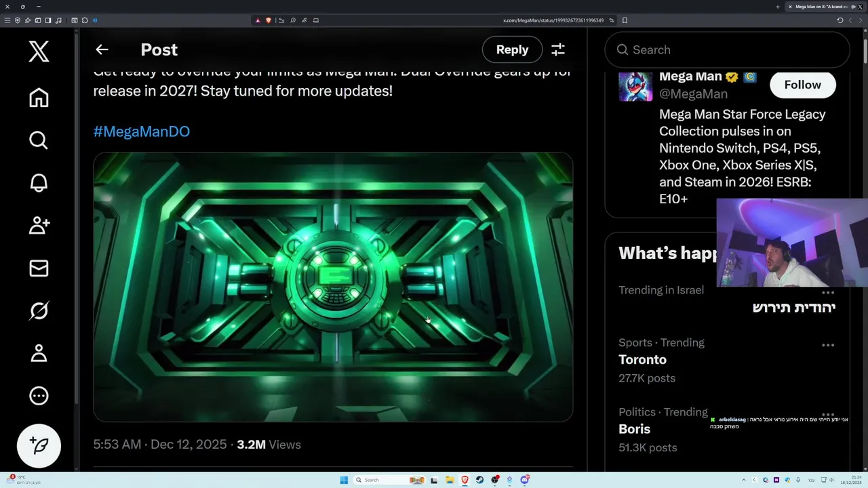Open the @MegaMan handle link
The image size is (868, 488).
pos(693,94)
